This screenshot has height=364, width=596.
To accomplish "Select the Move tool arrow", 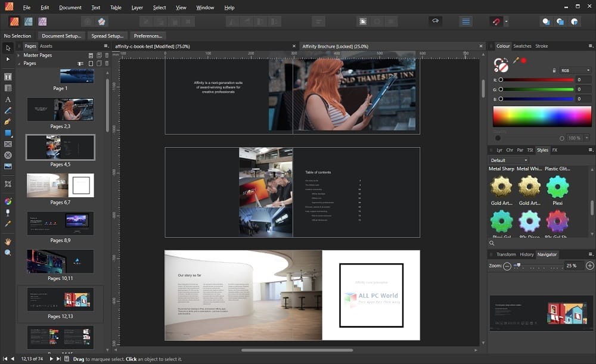I will pyautogui.click(x=8, y=48).
